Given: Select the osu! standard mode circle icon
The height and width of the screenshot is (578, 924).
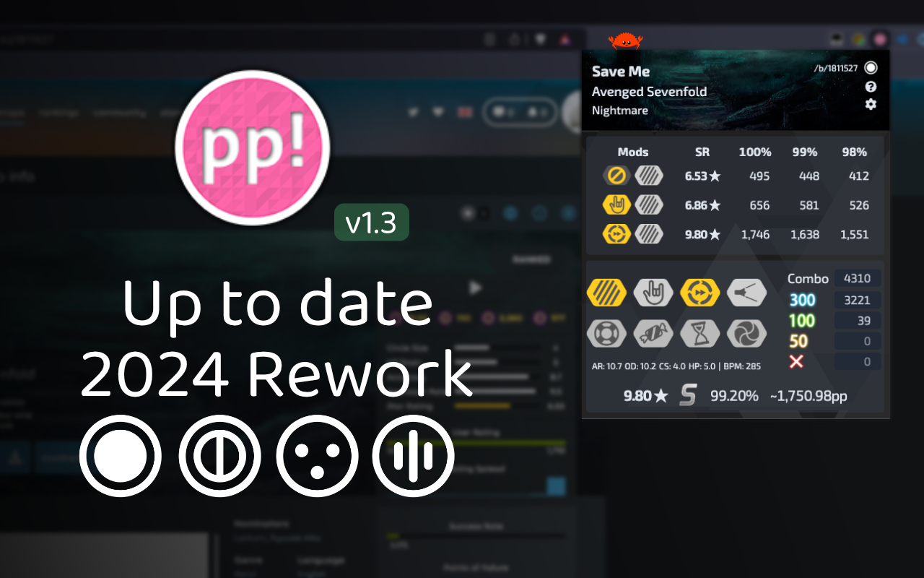Looking at the screenshot, I should click(121, 457).
